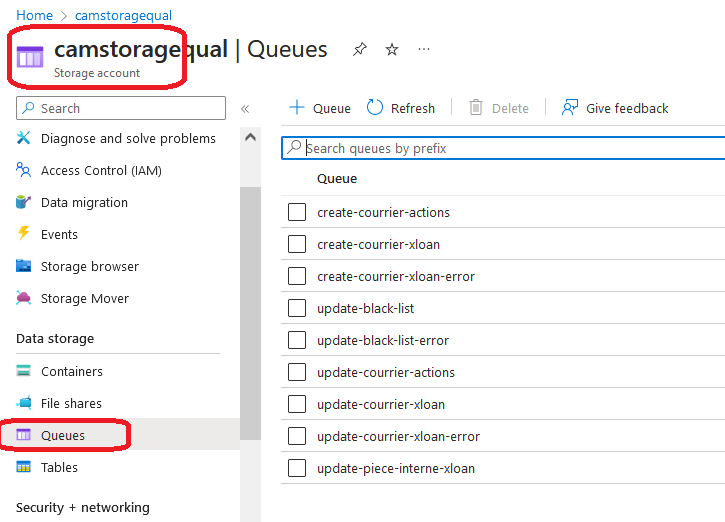Click the Refresh icon in toolbar
This screenshot has height=522, width=725.
pos(376,108)
